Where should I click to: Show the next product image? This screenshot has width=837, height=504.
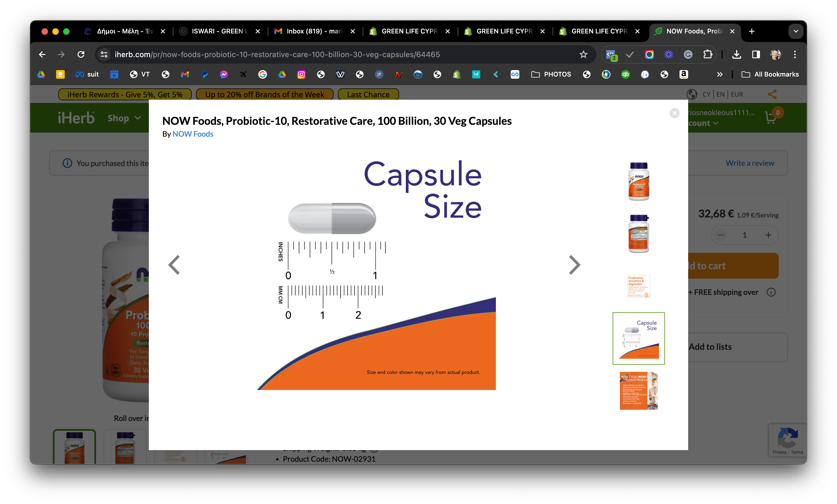574,265
